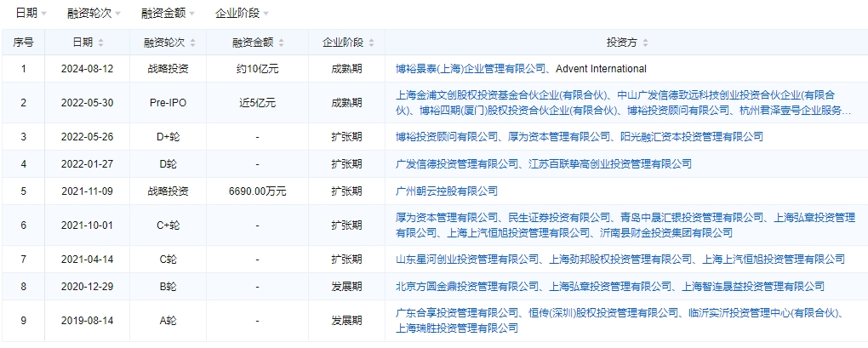Open 广州朝云控股有限公司 investor link
Image resolution: width=868 pixels, height=348 pixels.
click(447, 191)
